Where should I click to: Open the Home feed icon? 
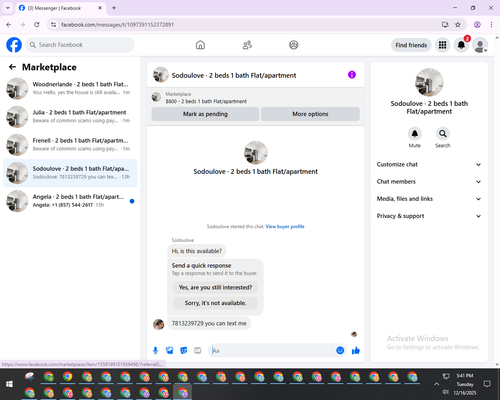point(200,45)
